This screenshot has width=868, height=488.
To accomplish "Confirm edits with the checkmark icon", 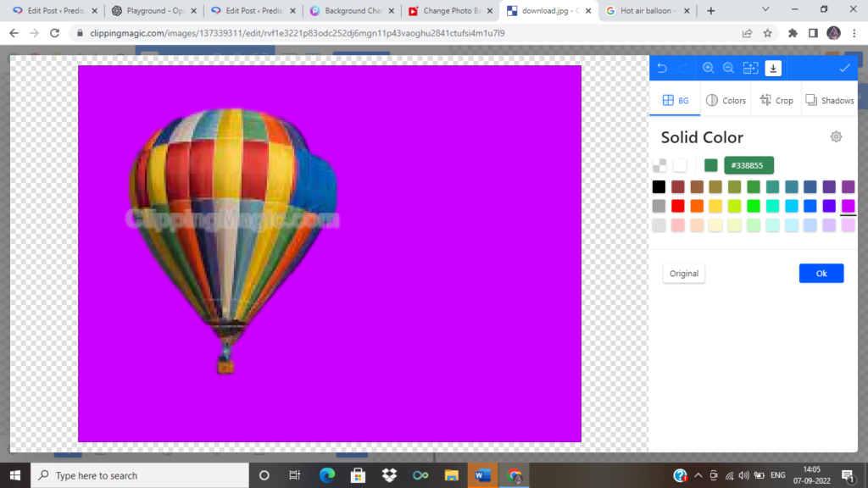I will tap(844, 68).
